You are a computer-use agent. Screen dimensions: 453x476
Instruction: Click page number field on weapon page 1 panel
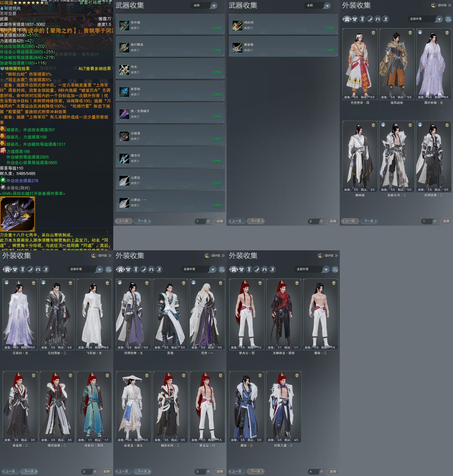click(200, 221)
